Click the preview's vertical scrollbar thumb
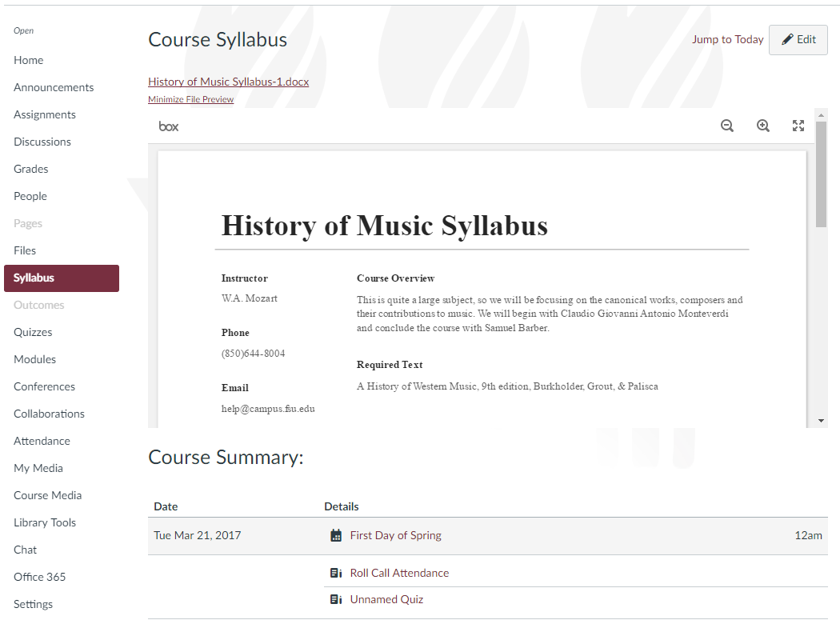Screen dimensions: 840x628 pos(822,174)
